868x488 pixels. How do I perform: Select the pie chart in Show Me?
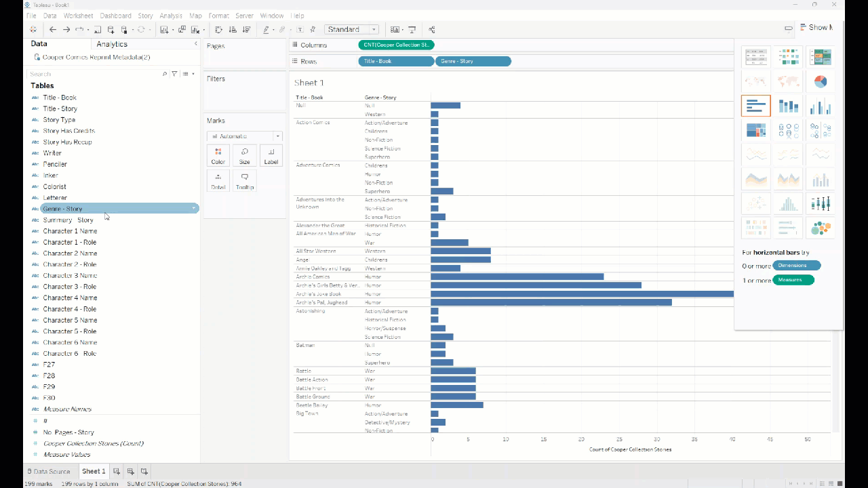click(x=820, y=81)
